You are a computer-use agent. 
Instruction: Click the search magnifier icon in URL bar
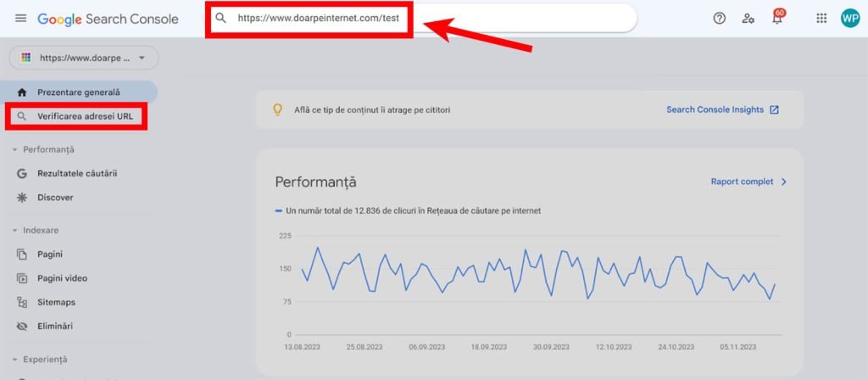(221, 18)
